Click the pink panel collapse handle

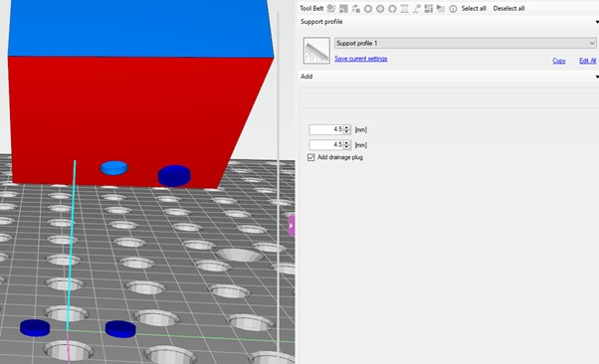292,226
